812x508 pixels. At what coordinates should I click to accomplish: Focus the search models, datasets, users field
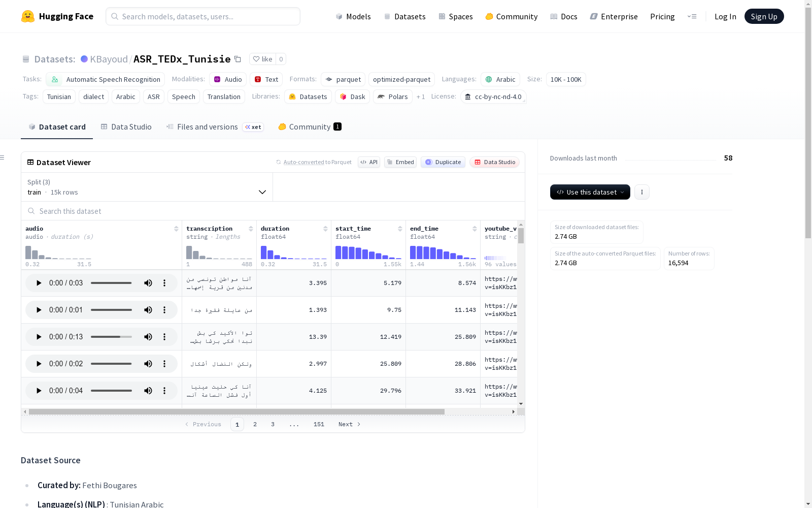203,16
